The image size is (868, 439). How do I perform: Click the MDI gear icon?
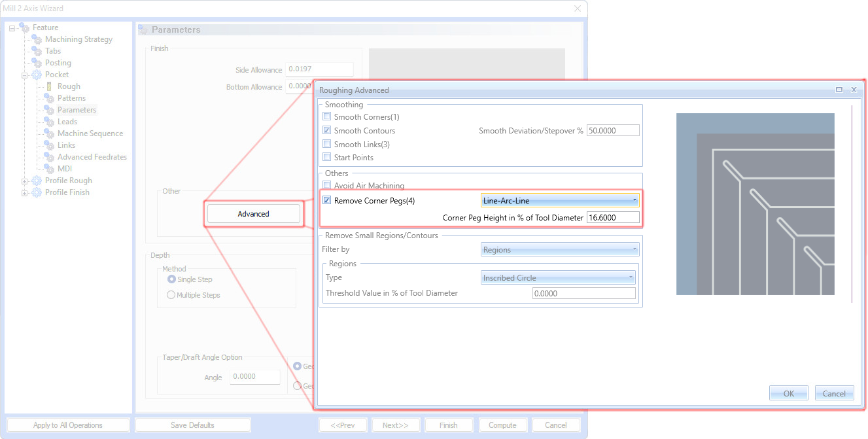coord(50,169)
